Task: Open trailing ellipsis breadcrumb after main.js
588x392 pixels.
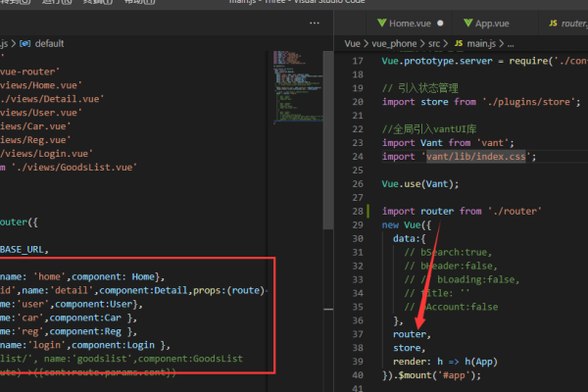Action: click(x=511, y=45)
